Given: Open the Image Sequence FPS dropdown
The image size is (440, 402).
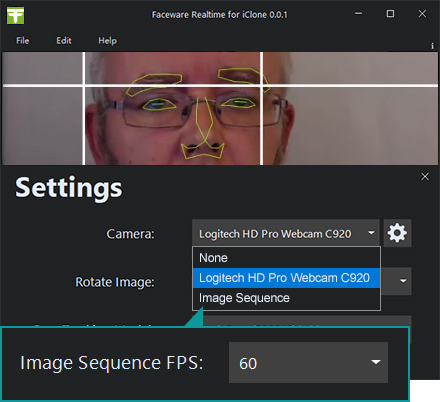Looking at the screenshot, I should (x=308, y=362).
